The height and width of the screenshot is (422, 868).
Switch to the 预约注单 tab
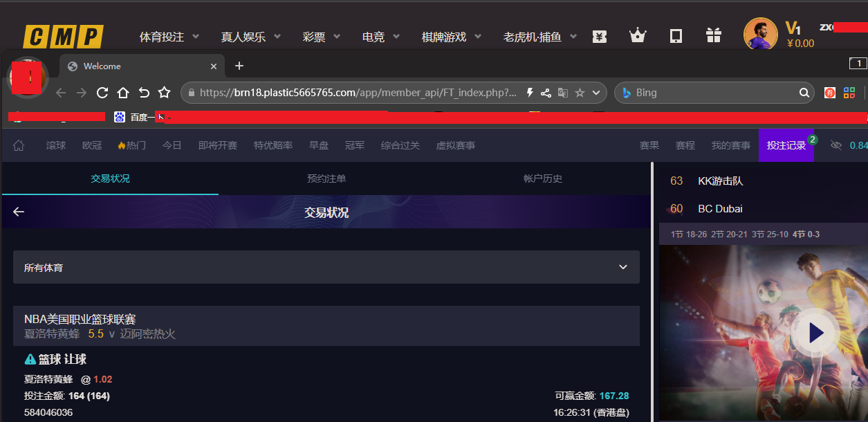coord(326,178)
